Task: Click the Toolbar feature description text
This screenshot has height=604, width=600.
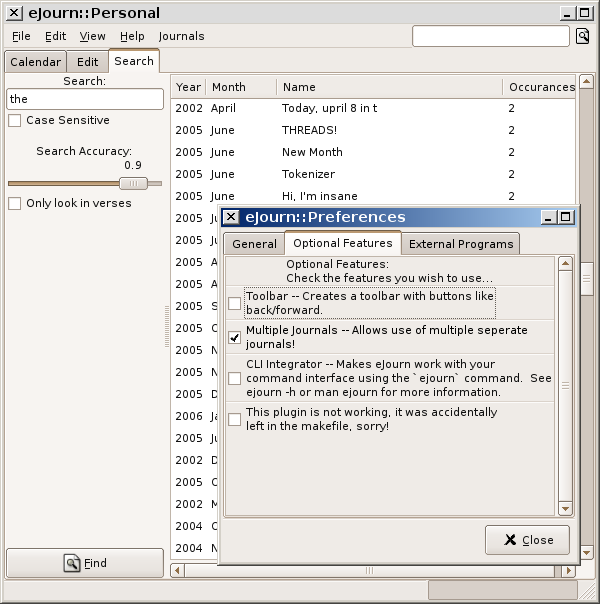Action: [x=370, y=303]
